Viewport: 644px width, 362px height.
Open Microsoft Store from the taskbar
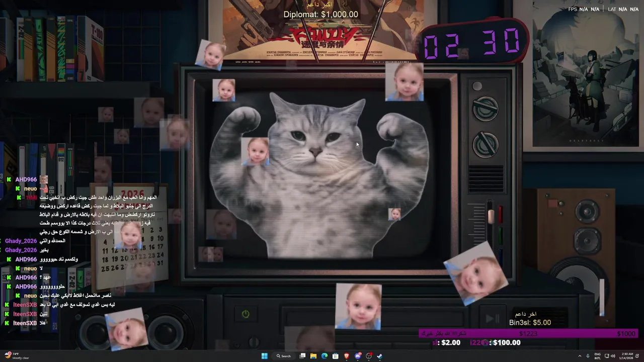pyautogui.click(x=336, y=356)
